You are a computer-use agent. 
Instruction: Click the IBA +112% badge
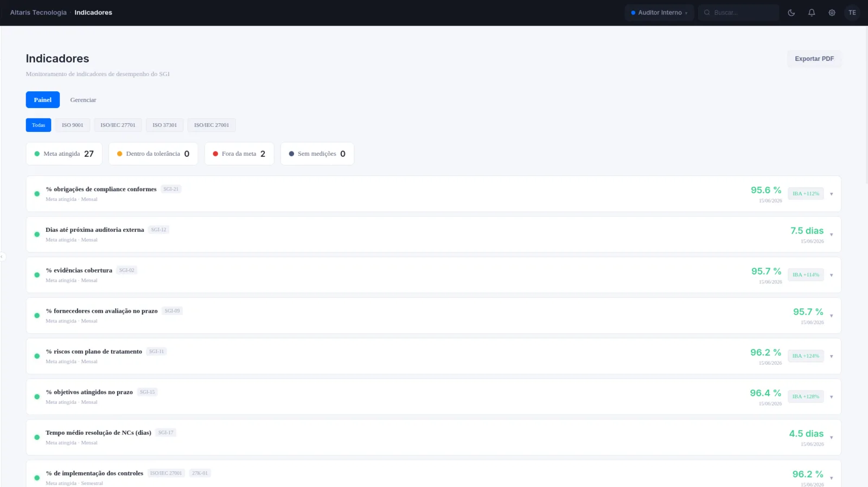pos(806,194)
